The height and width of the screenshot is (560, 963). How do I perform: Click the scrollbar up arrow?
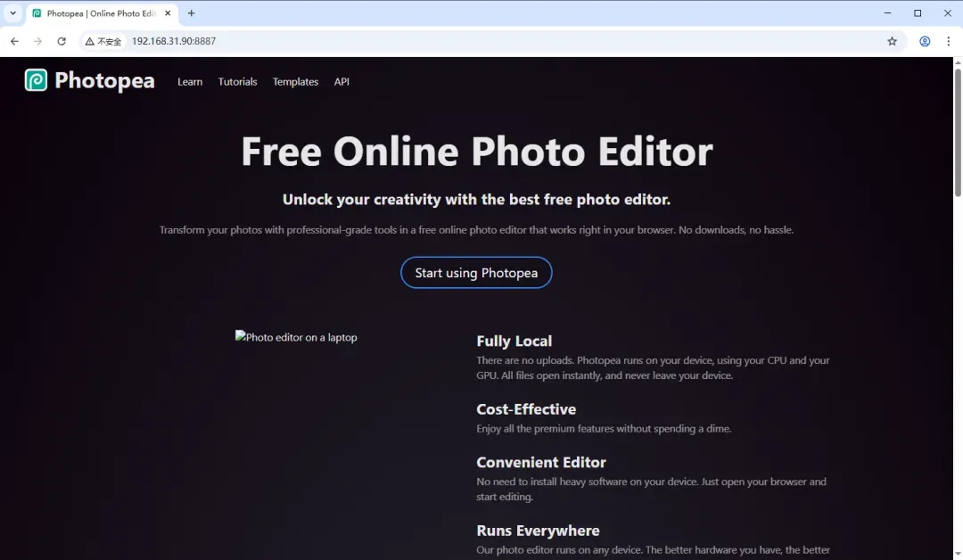pos(958,62)
